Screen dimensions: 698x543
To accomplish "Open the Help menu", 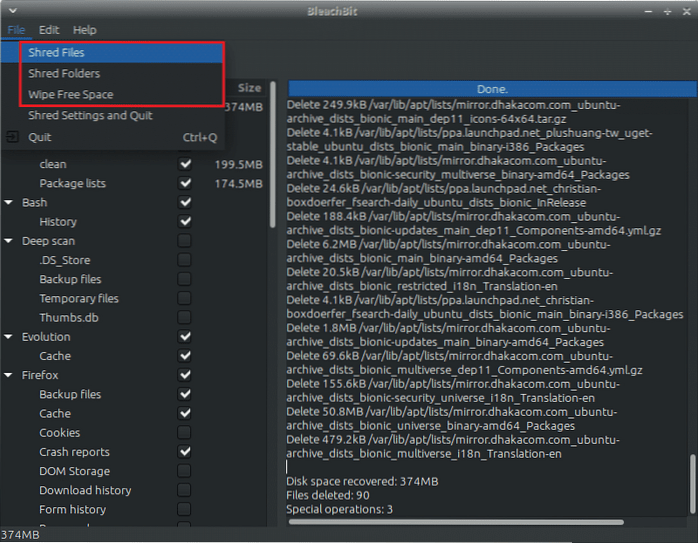I will pos(85,30).
